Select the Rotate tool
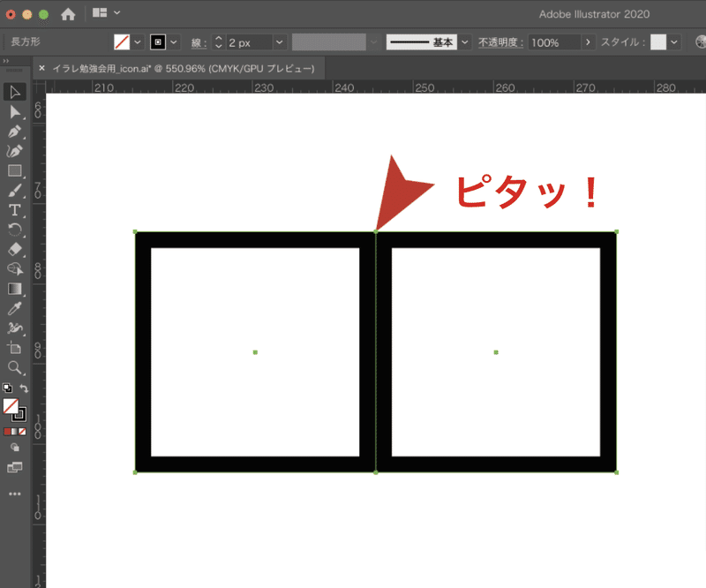Screen dimensions: 706x588 15,230
